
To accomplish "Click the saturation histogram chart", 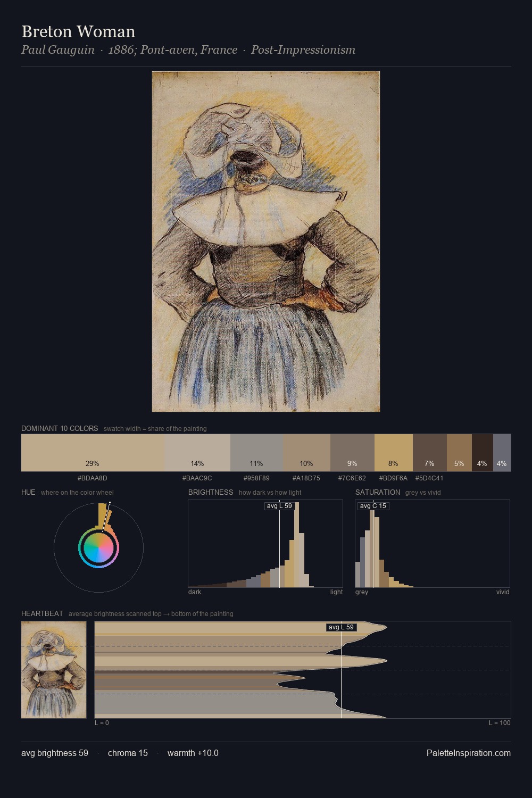I will tap(433, 544).
